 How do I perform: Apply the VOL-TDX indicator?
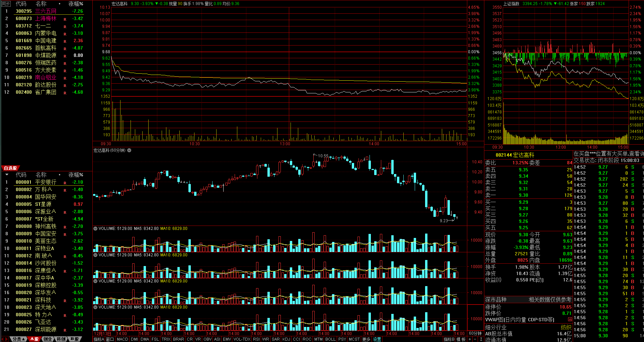(x=242, y=339)
